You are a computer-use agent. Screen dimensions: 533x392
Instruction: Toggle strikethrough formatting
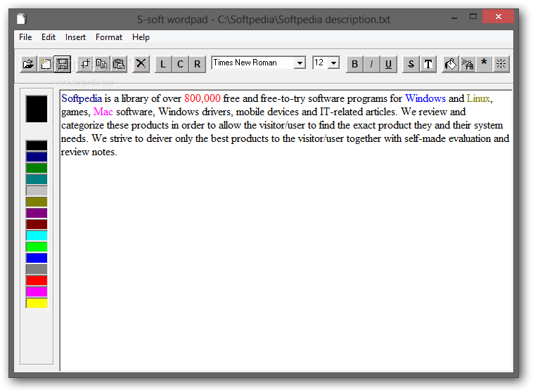click(x=411, y=64)
